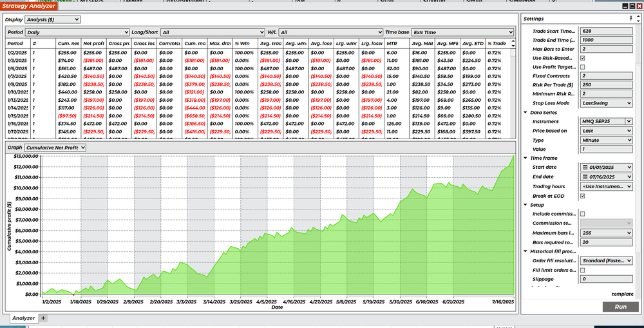Open the Long/Short filter dropdown
The image size is (644, 328).
pyautogui.click(x=213, y=32)
